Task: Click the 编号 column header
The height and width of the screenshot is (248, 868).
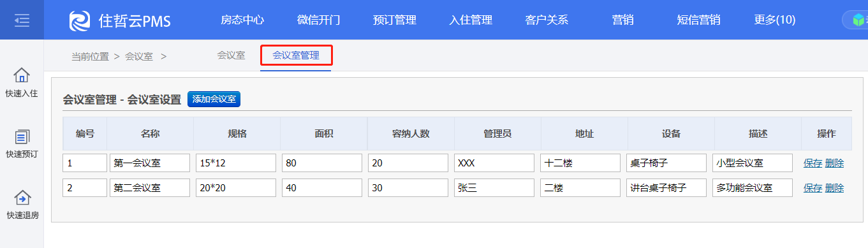Action: (x=85, y=134)
